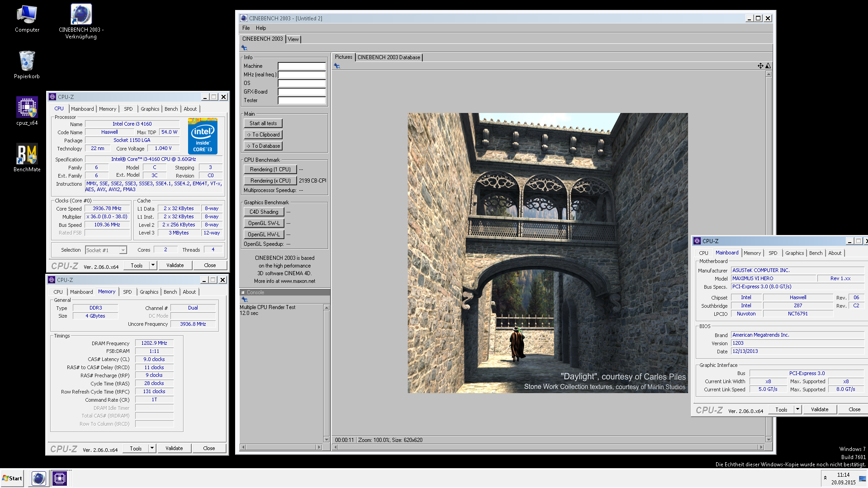Click the console scrollbar down arrow
Image resolution: width=868 pixels, height=488 pixels.
(326, 439)
